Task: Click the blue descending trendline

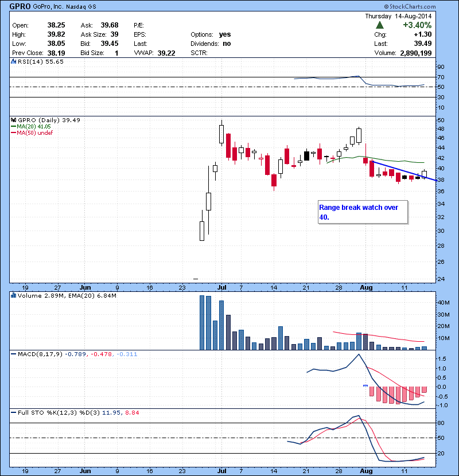Action: click(x=404, y=171)
